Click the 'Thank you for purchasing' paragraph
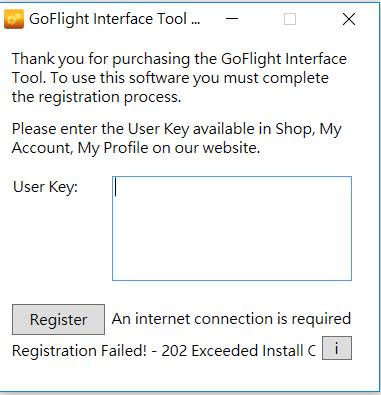The height and width of the screenshot is (395, 381). pyautogui.click(x=179, y=78)
